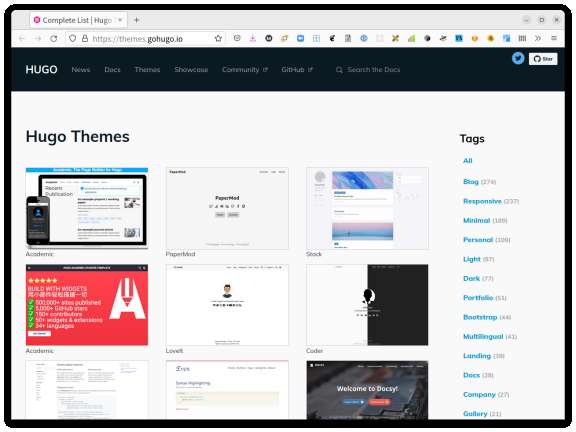Screen dimensions: 576x432
Task: Click the padlock site security icon
Action: pyautogui.click(x=85, y=38)
